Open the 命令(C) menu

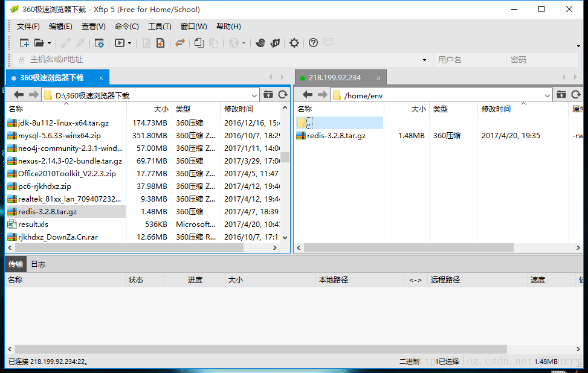127,27
